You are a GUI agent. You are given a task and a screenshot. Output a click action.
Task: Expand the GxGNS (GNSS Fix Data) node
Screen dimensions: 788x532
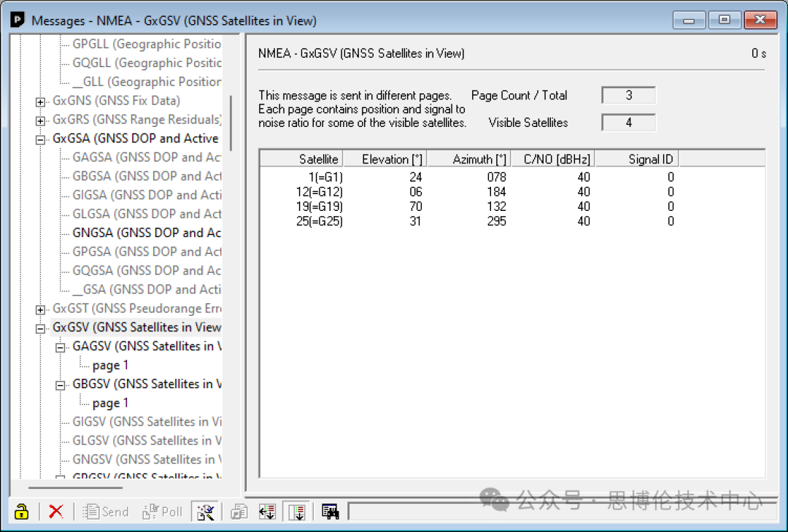coord(41,101)
